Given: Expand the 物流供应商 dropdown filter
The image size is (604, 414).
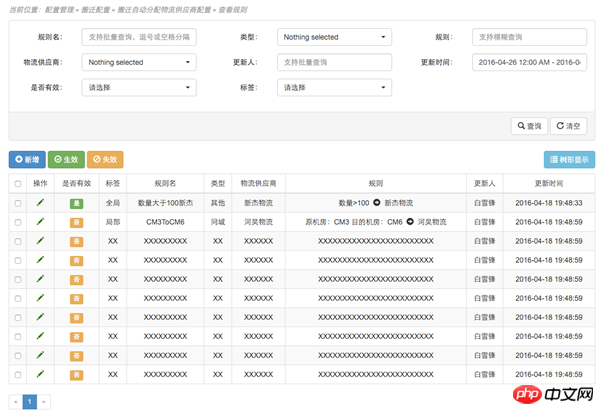Looking at the screenshot, I should [x=139, y=62].
